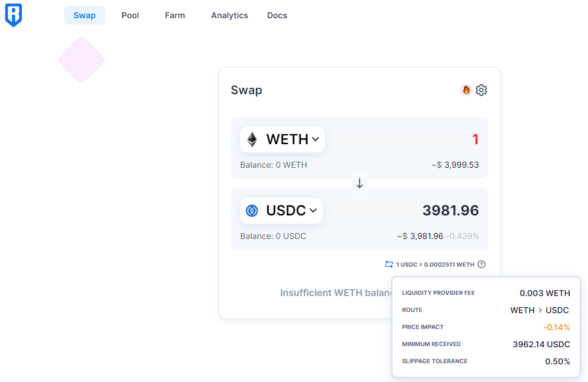
Task: Click the Katana shield logo
Action: (x=13, y=15)
